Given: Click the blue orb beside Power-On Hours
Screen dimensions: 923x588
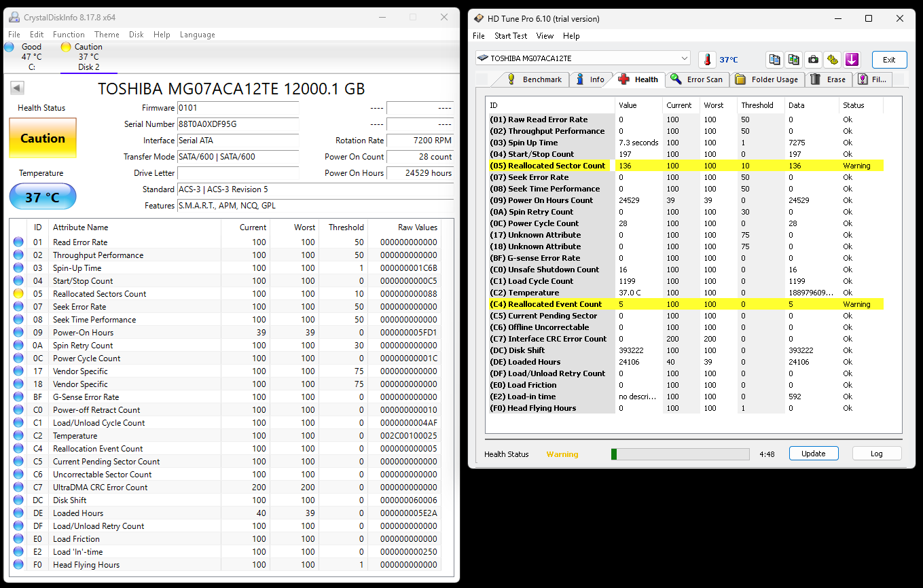Looking at the screenshot, I should (18, 333).
